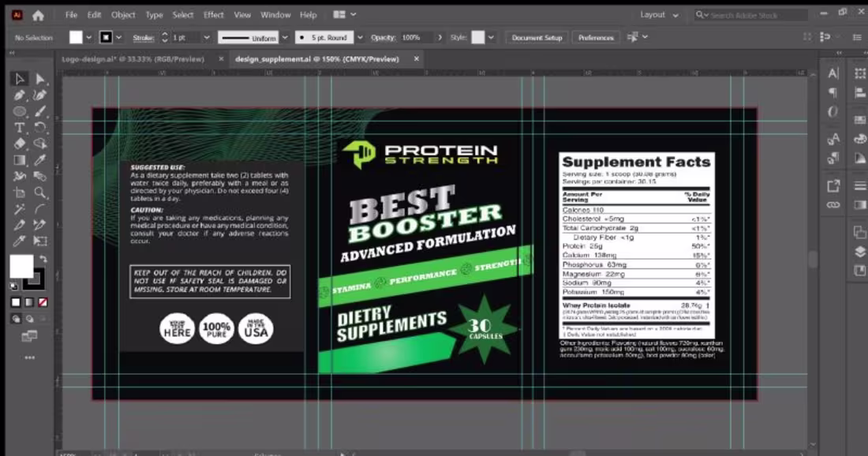
Task: Select the Type tool in the toolbar
Action: (18, 128)
